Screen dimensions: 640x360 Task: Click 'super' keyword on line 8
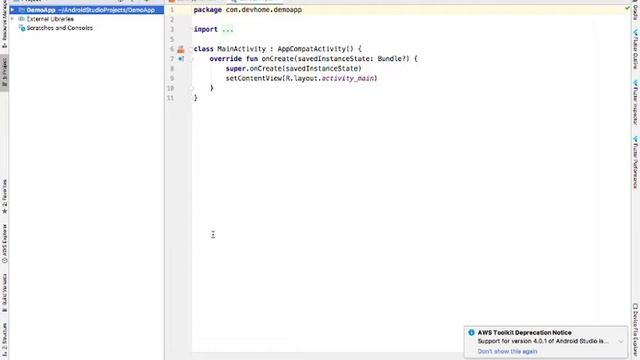click(x=236, y=69)
